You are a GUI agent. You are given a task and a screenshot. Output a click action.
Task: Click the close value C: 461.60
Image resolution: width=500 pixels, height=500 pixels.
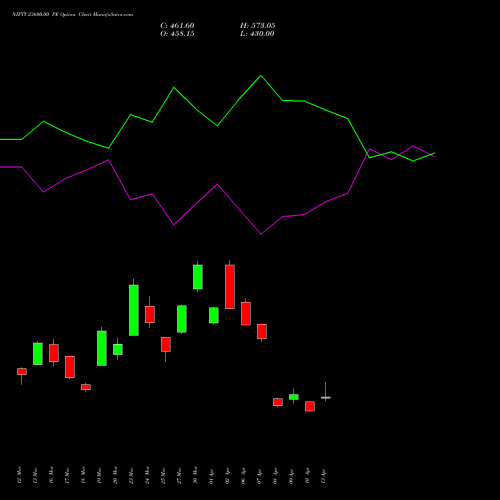pyautogui.click(x=177, y=26)
